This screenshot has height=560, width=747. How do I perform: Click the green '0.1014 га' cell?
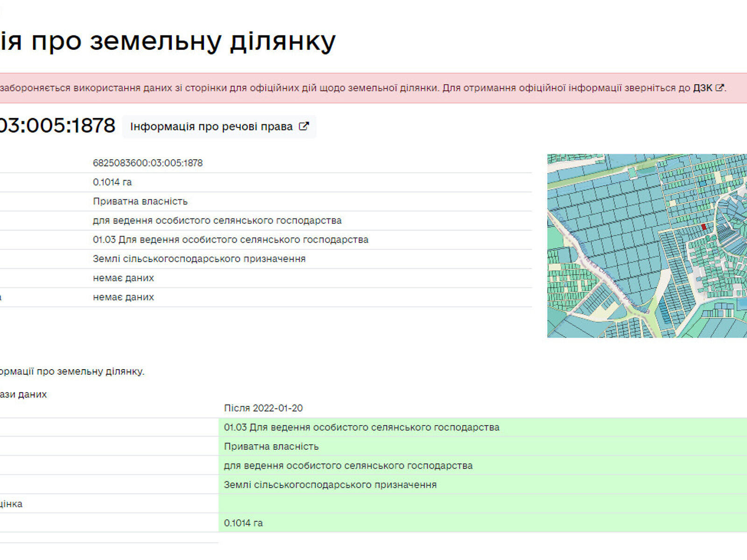(483, 523)
